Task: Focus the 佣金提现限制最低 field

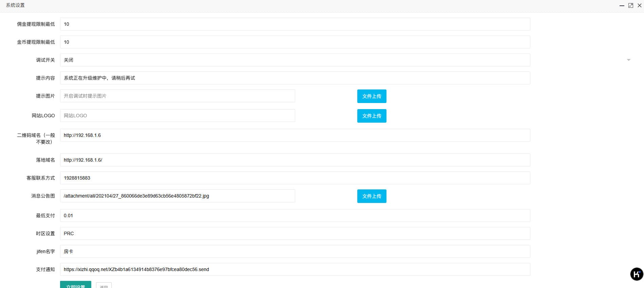Action: 295,24
